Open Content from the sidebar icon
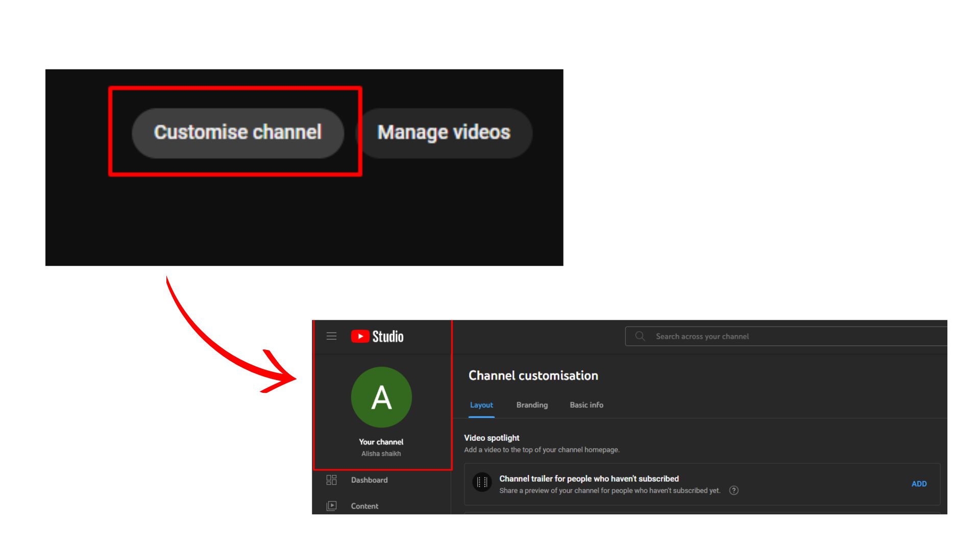Viewport: 980px width, 551px height. (x=331, y=506)
